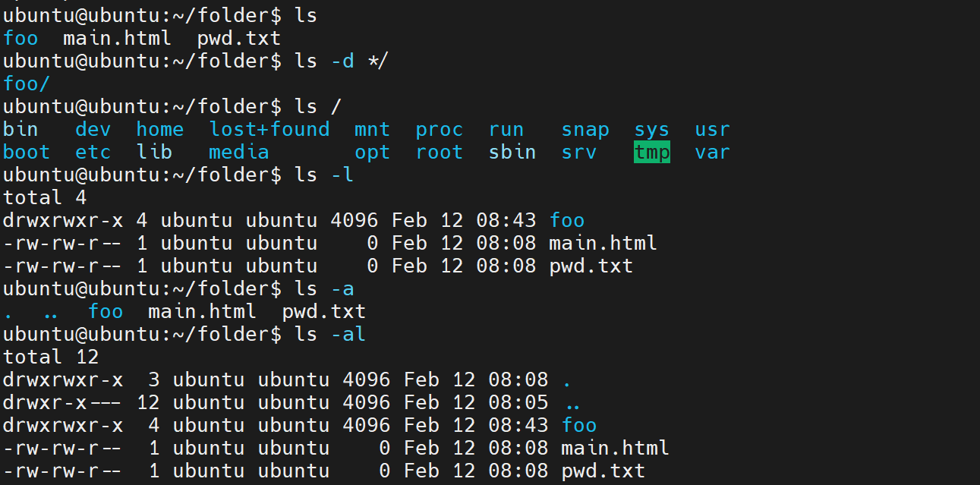Click main.html in the first ls output
Screen dimensions: 980x485
[x=116, y=37]
